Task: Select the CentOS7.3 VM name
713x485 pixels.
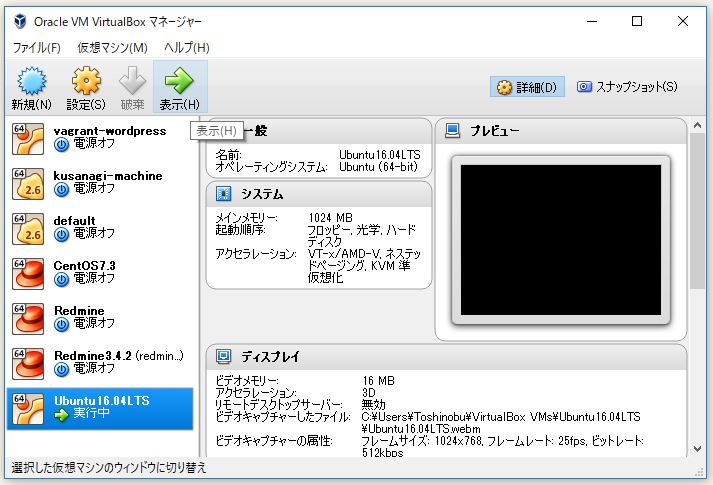Action: (x=85, y=266)
